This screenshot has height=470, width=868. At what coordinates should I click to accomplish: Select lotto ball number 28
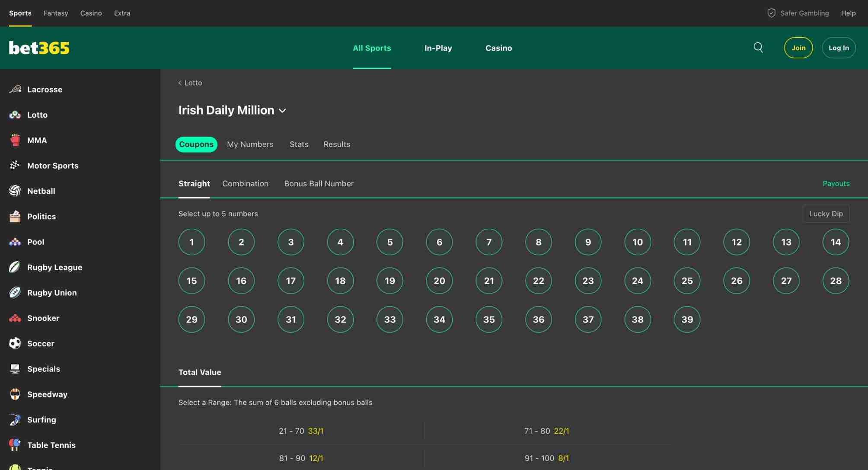[x=836, y=281]
